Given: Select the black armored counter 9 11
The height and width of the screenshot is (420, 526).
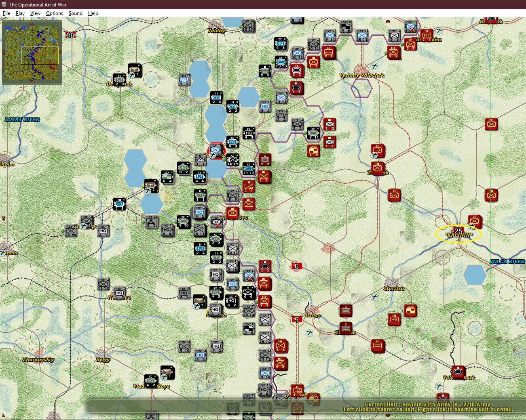Looking at the screenshot, I should pyautogui.click(x=313, y=133).
